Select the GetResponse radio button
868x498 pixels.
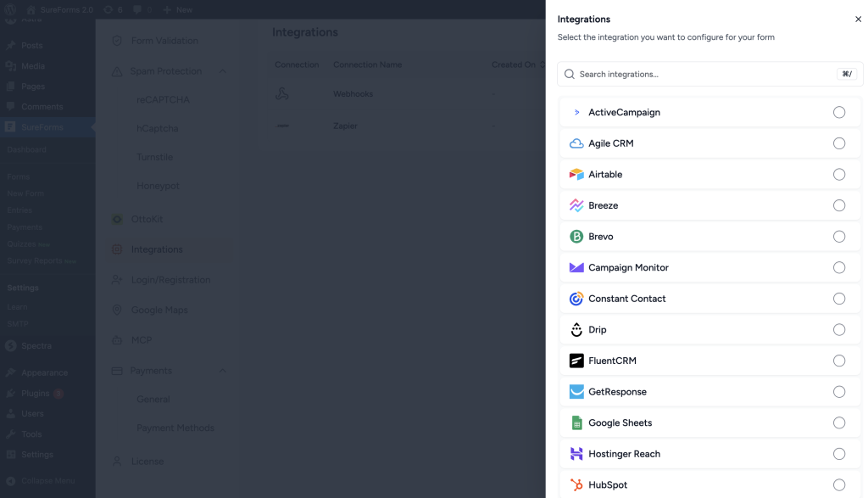[x=839, y=392]
